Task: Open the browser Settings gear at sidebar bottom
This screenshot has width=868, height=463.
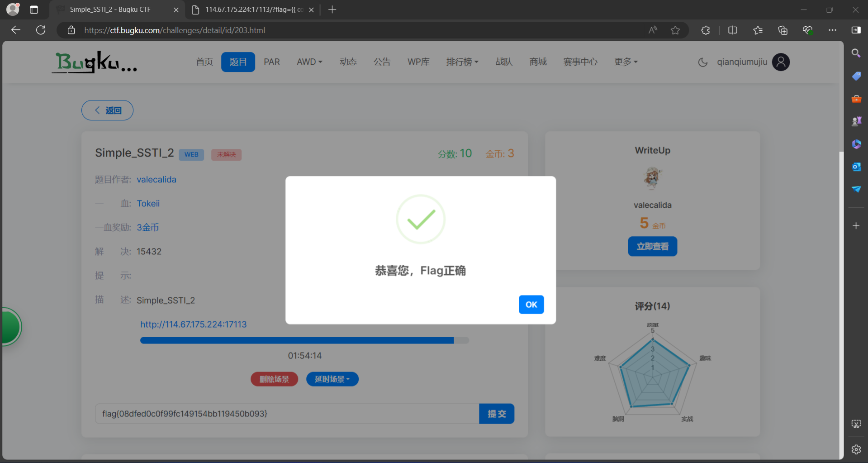Action: (x=856, y=449)
